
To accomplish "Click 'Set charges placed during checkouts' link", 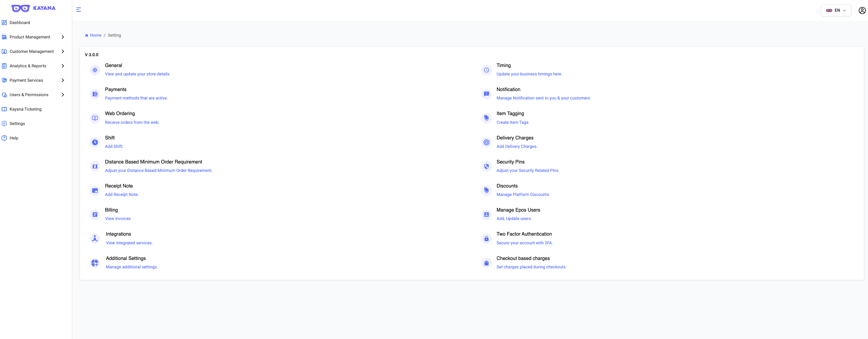I will (531, 267).
